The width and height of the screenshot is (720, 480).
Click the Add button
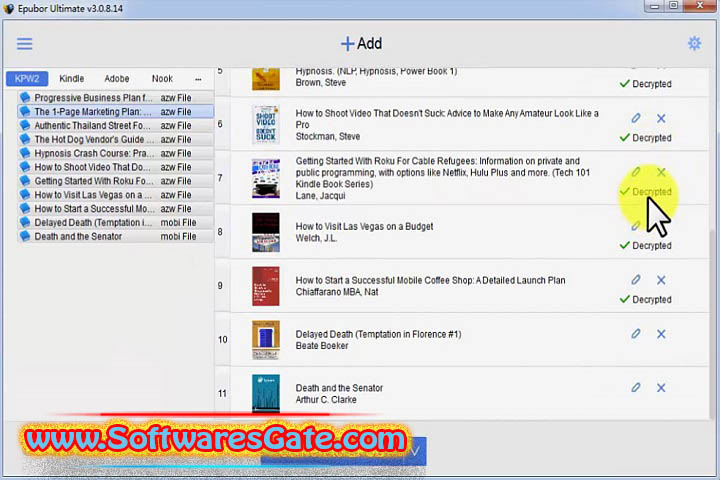[x=361, y=44]
